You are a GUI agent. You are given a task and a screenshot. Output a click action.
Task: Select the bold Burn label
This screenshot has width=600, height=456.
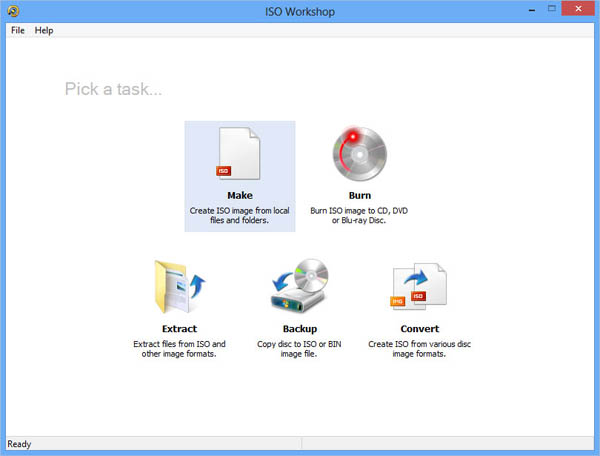coord(360,195)
